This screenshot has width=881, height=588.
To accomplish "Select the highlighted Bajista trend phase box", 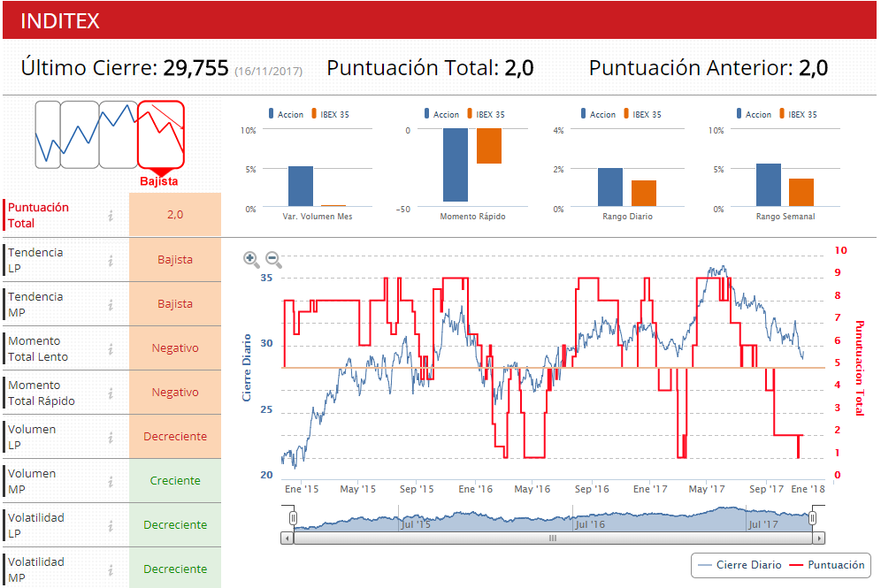I will (161, 134).
